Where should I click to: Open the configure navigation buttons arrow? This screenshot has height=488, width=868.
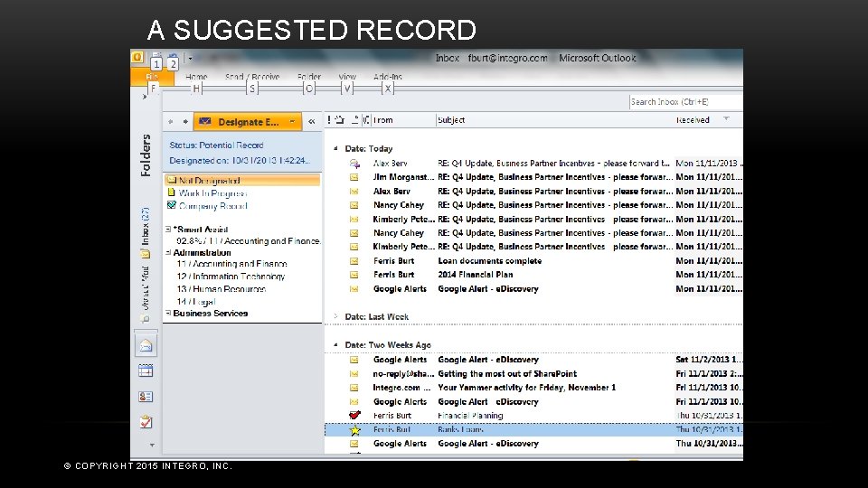click(x=152, y=445)
